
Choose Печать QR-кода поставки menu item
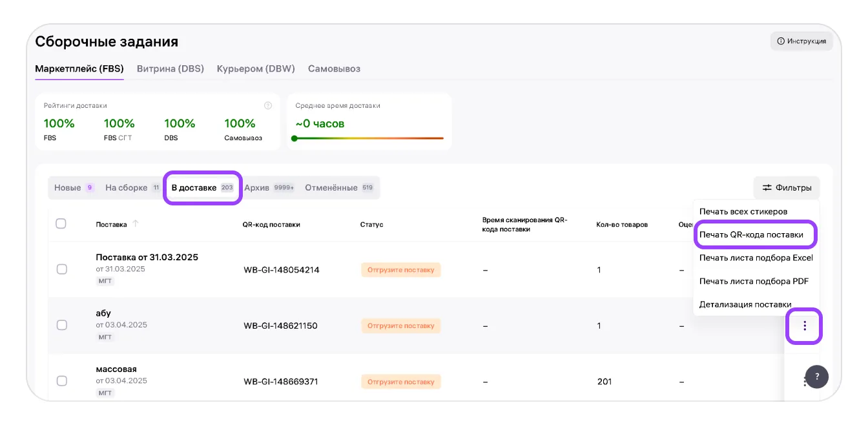pyautogui.click(x=751, y=235)
